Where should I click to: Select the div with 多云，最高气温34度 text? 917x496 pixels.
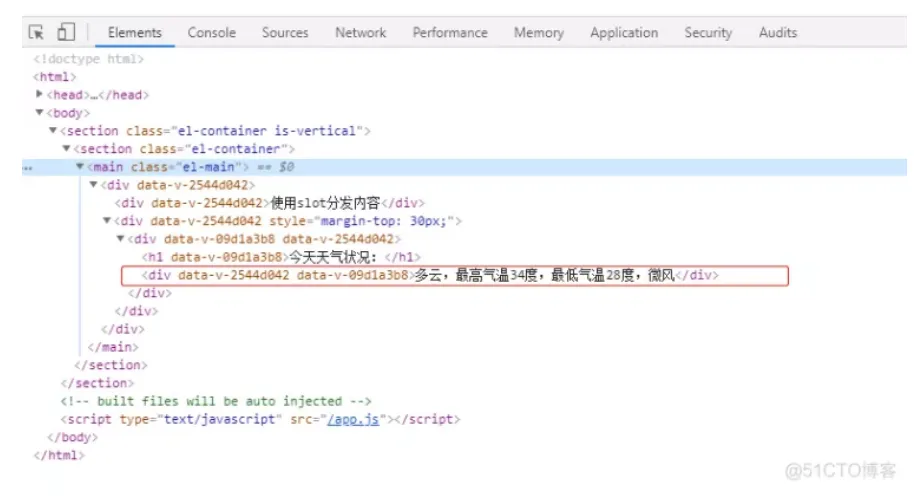tap(430, 275)
